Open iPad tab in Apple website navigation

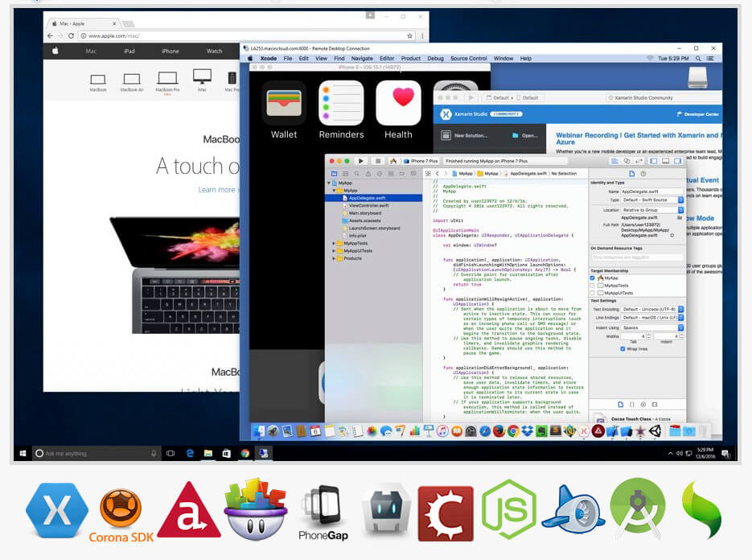coord(129,51)
